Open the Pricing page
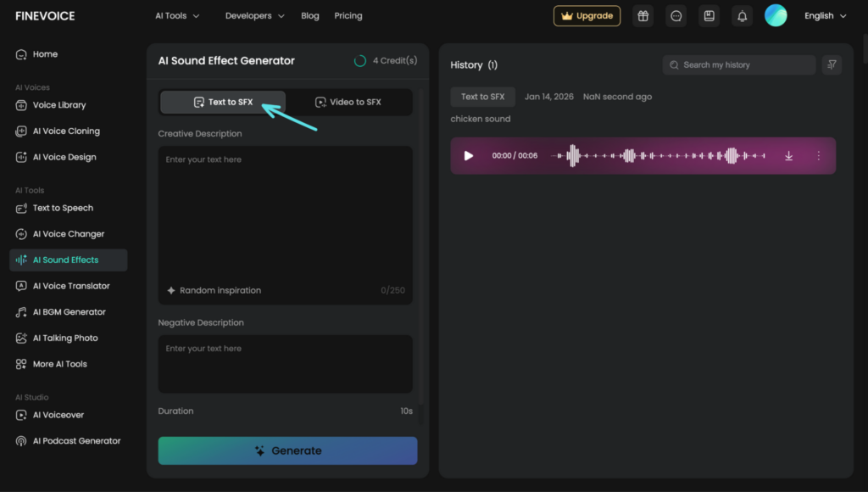 348,16
